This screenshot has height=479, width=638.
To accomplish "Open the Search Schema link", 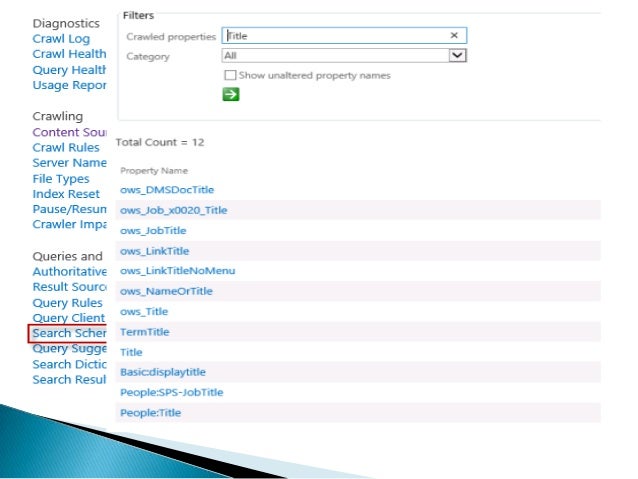I will coord(69,333).
